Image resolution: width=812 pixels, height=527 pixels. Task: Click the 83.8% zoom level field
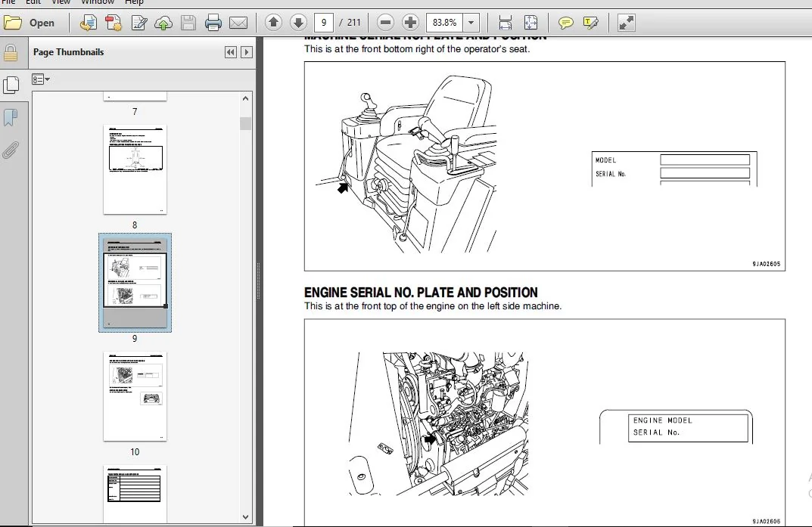(x=445, y=22)
